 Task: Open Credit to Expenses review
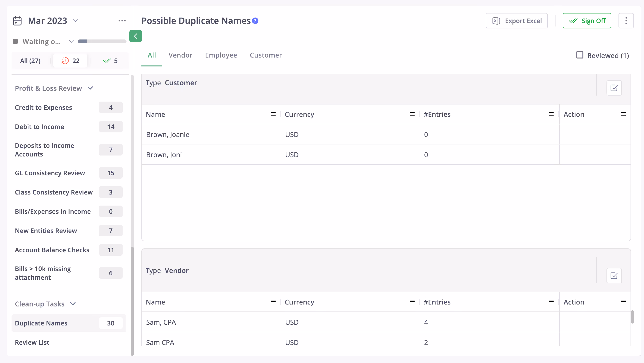pos(69,107)
